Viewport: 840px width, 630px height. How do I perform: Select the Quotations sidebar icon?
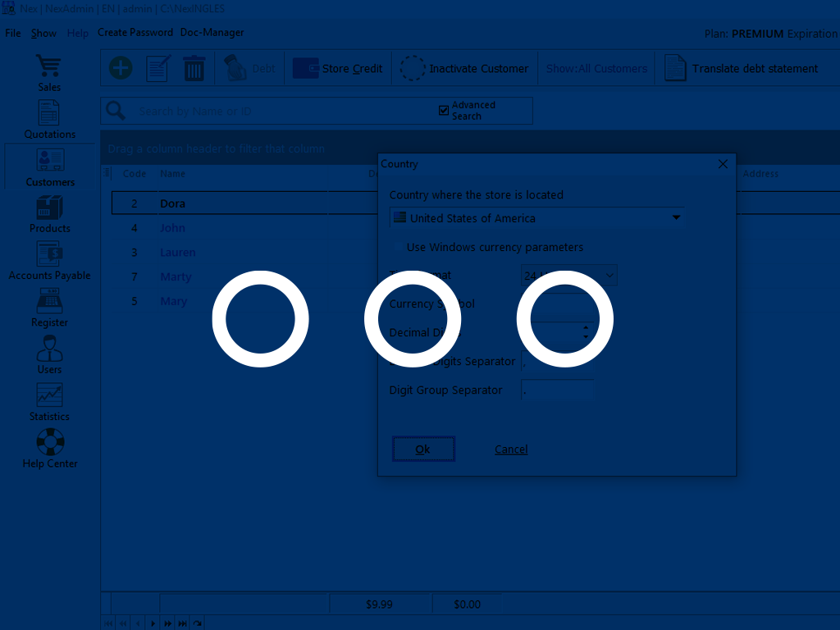(x=48, y=114)
